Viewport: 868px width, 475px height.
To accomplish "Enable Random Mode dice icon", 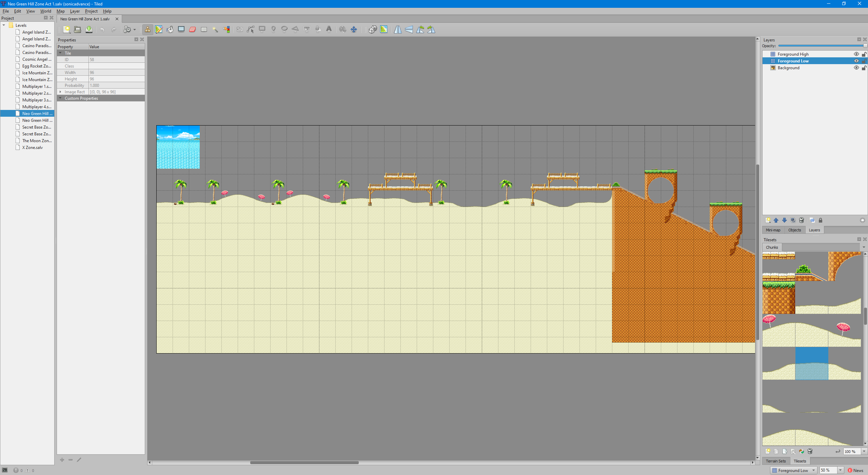I will coord(373,30).
